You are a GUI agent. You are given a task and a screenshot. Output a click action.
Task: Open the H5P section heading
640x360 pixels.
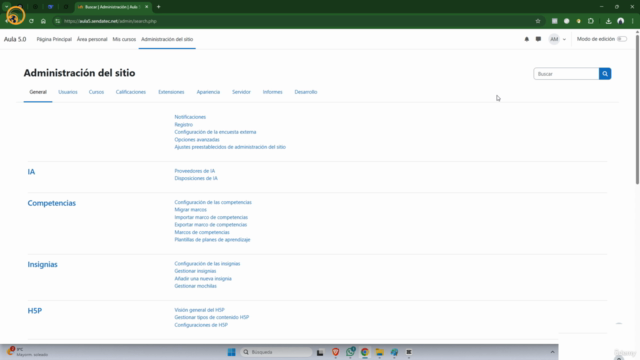click(35, 311)
